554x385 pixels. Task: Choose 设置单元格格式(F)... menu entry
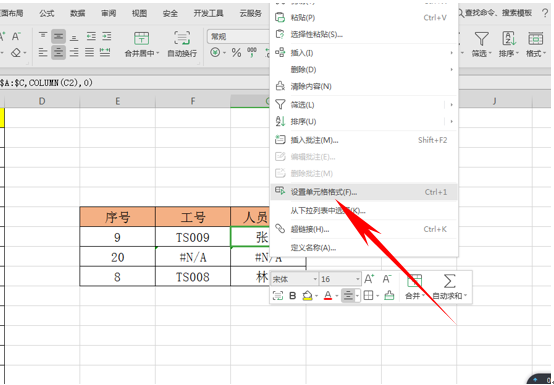[364, 192]
